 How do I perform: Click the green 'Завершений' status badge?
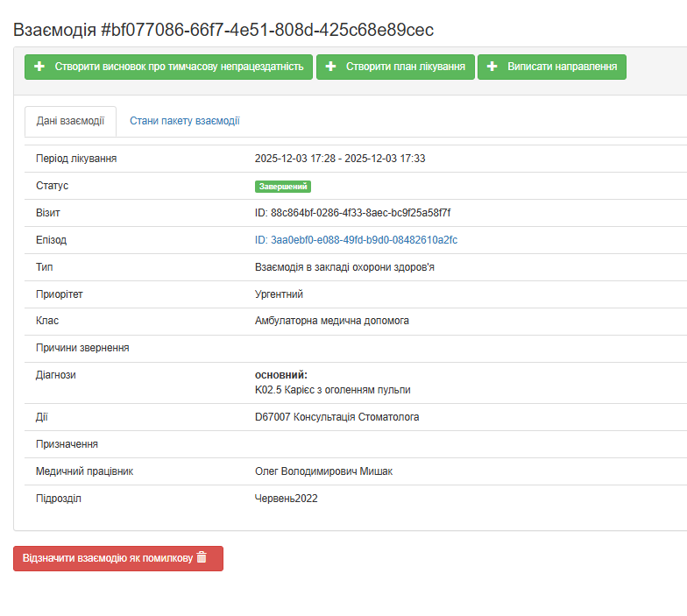(x=283, y=186)
